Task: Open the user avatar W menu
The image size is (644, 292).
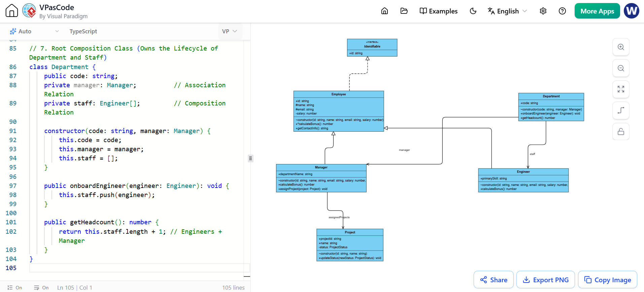Action: point(632,11)
